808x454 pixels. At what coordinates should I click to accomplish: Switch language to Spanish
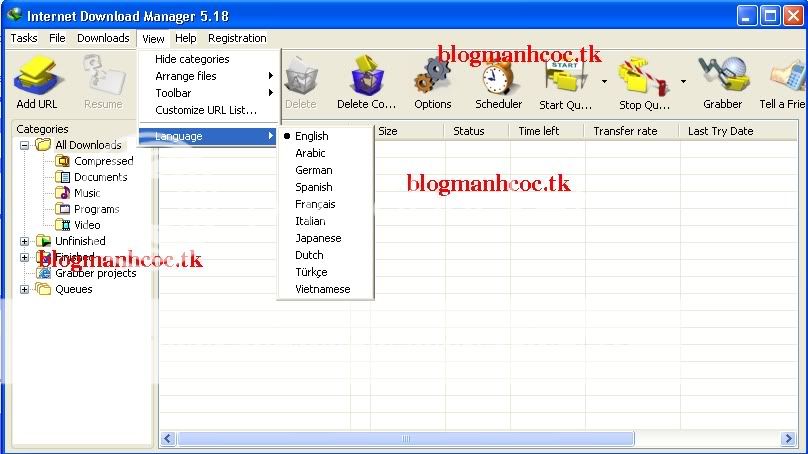[x=325, y=187]
